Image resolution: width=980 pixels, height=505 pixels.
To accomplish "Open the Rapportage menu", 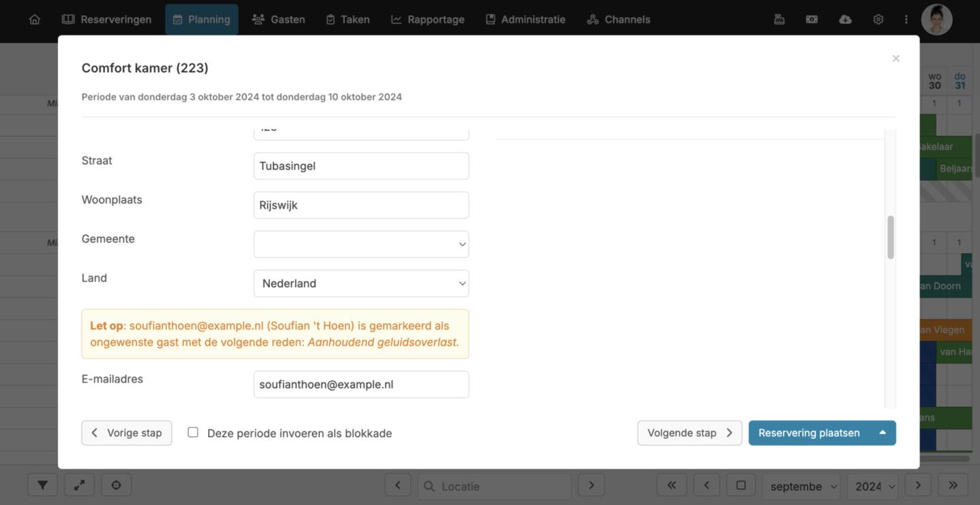I will 428,19.
